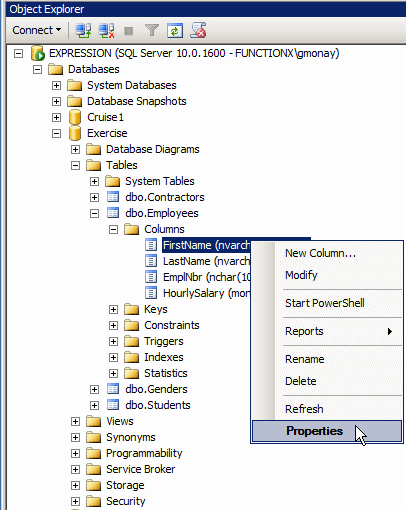Click the Filter funnel toolbar icon
Screen dimensions: 406x510
tap(152, 30)
